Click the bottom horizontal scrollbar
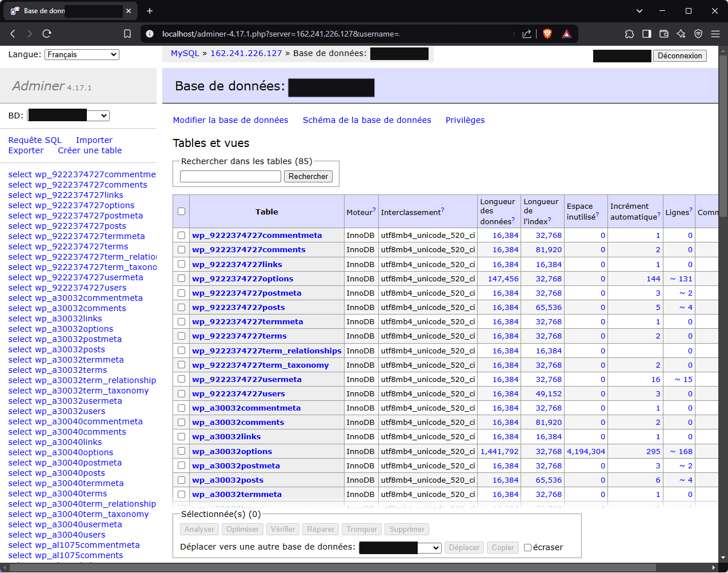This screenshot has width=728, height=573. [331, 567]
